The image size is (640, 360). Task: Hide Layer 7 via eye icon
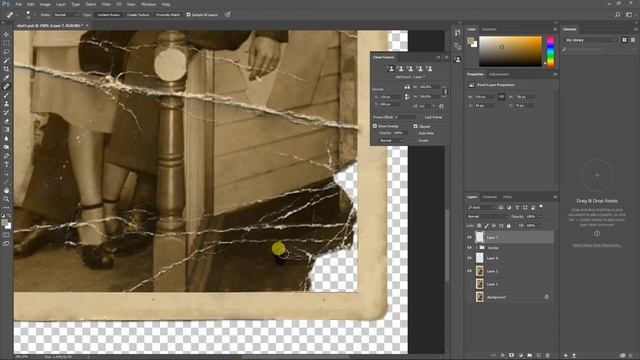(x=469, y=237)
